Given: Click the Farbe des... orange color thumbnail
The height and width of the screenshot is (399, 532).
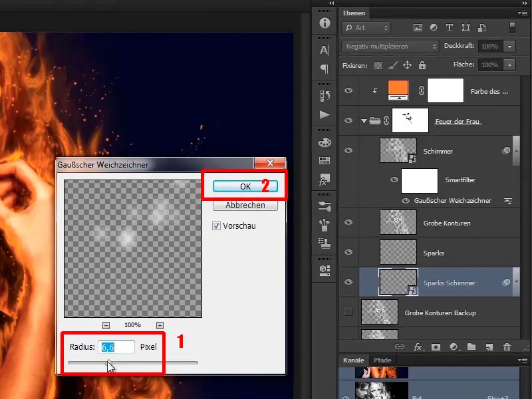Looking at the screenshot, I should coord(398,90).
